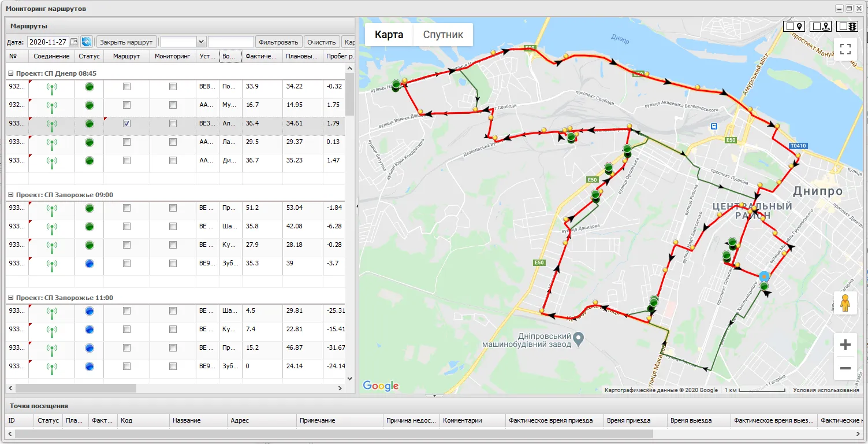The height and width of the screenshot is (444, 868).
Task: Click the blue status circle in the 15.2 row
Action: 90,348
